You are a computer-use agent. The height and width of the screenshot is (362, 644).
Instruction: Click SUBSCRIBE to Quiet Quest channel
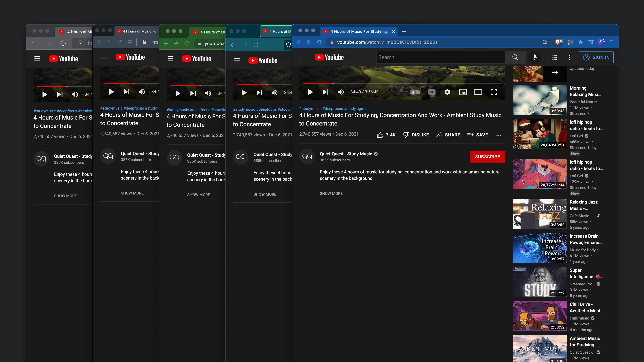click(x=487, y=157)
